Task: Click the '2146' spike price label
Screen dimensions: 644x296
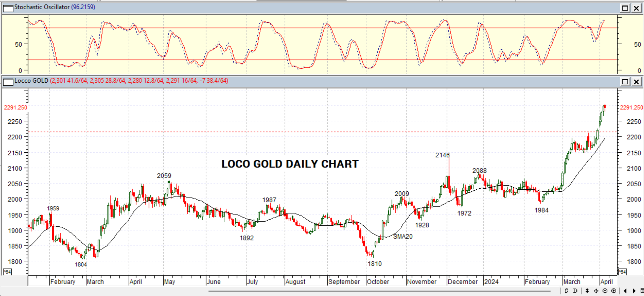Action: [442, 155]
